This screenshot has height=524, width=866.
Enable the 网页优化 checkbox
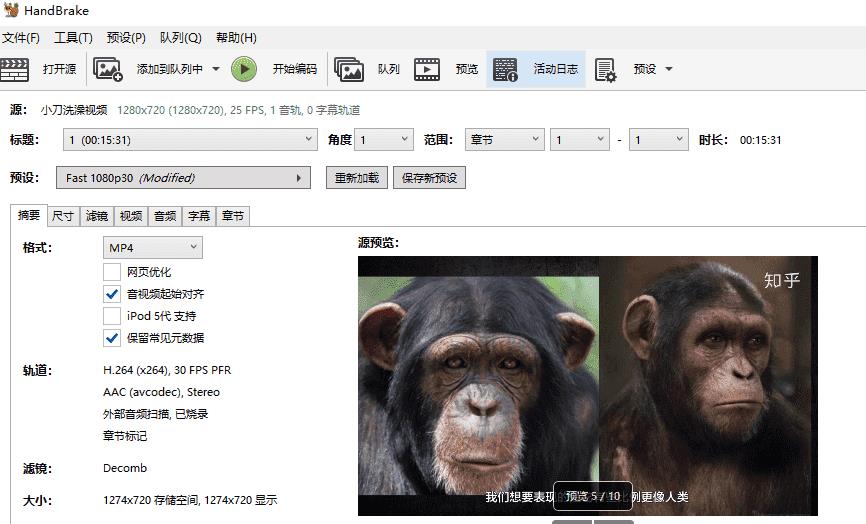[112, 272]
